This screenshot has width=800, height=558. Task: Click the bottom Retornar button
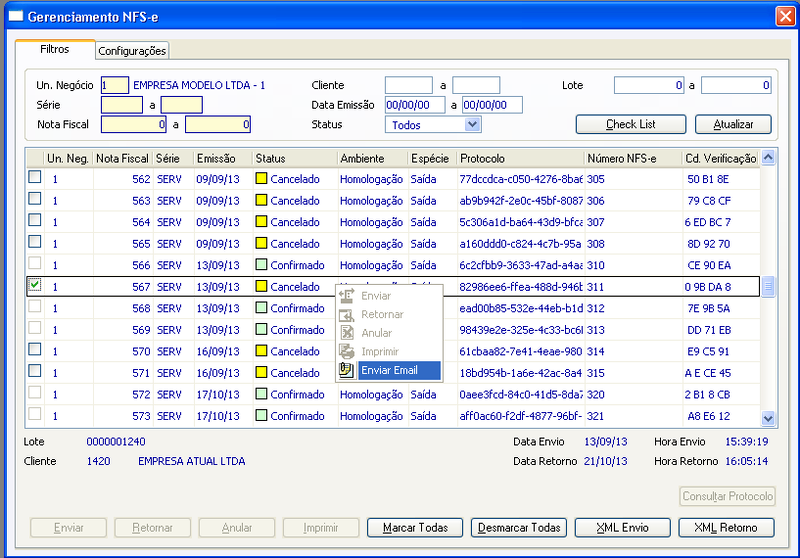tap(153, 527)
